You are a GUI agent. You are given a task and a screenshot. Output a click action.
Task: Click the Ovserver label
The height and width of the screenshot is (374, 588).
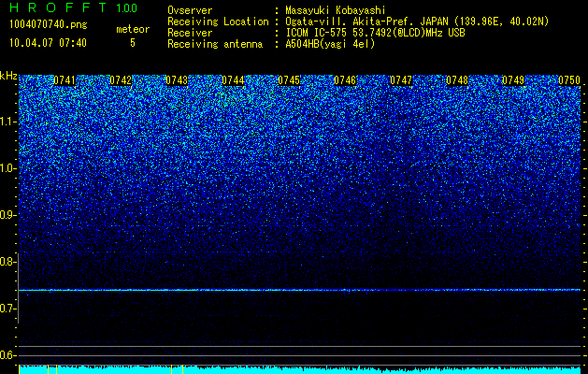tap(190, 10)
